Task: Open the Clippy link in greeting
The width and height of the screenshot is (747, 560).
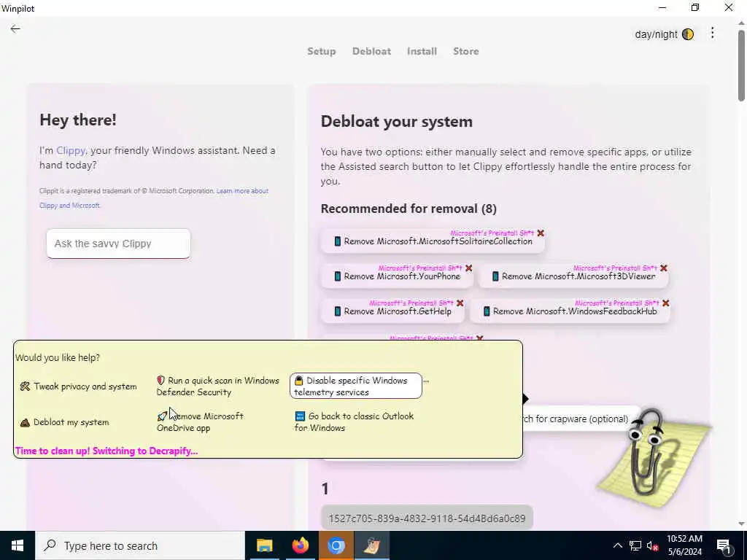Action: 71,150
